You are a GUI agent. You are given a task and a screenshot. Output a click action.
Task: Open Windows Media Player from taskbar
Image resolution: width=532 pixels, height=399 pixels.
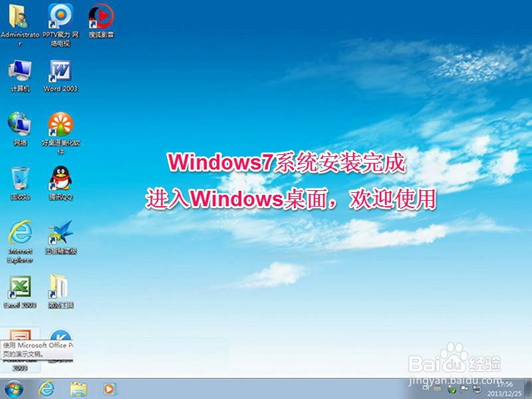click(109, 389)
